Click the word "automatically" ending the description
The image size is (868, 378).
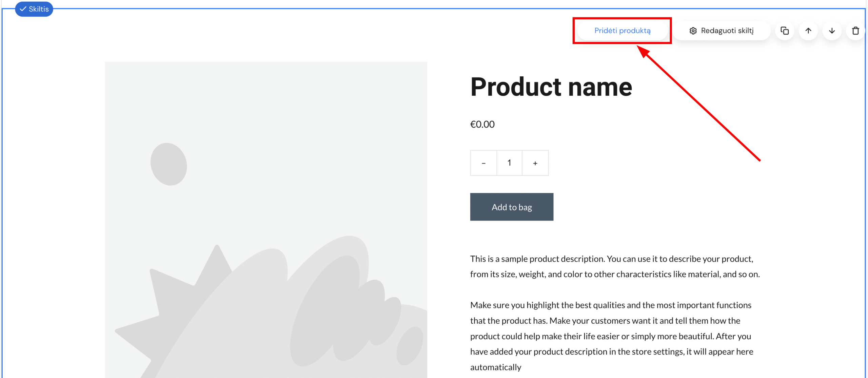click(495, 367)
